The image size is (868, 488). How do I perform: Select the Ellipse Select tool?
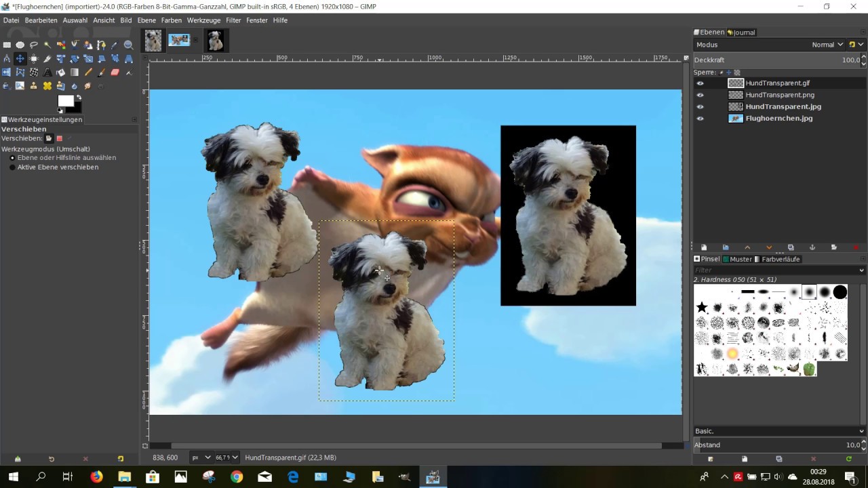(20, 45)
